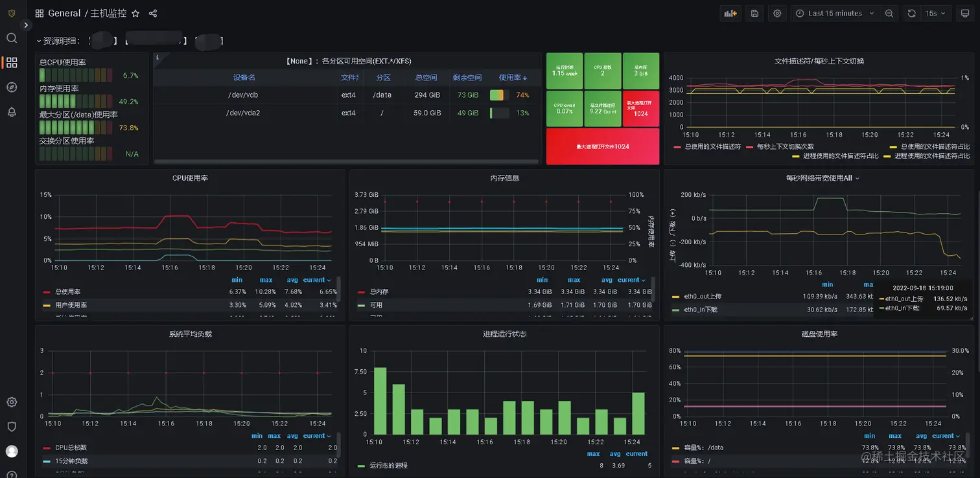Image resolution: width=980 pixels, height=478 pixels.
Task: Click the panel info corner icon
Action: click(x=157, y=57)
